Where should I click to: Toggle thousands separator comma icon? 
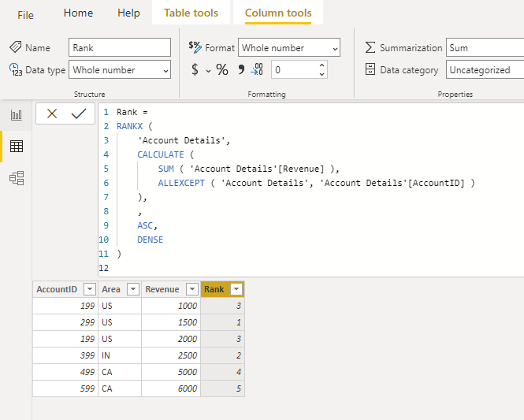[241, 70]
